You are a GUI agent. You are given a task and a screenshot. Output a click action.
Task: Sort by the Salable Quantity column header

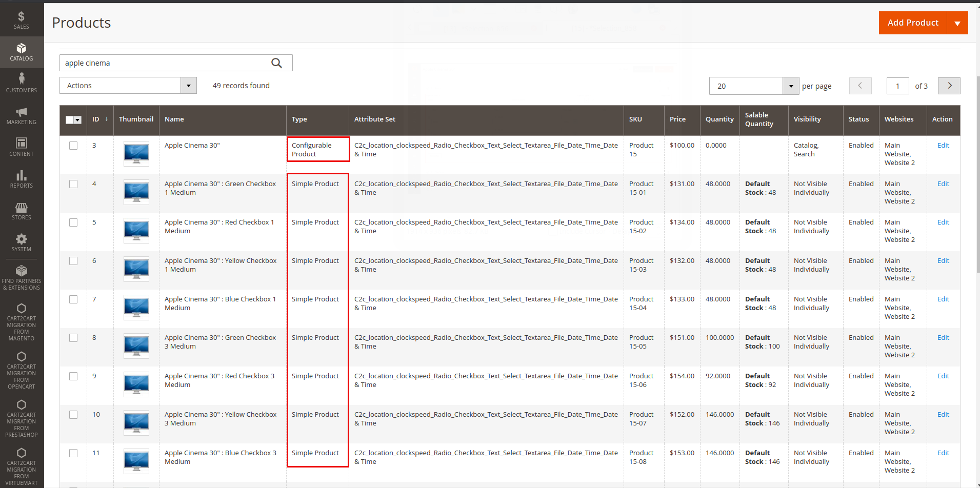[764, 119]
